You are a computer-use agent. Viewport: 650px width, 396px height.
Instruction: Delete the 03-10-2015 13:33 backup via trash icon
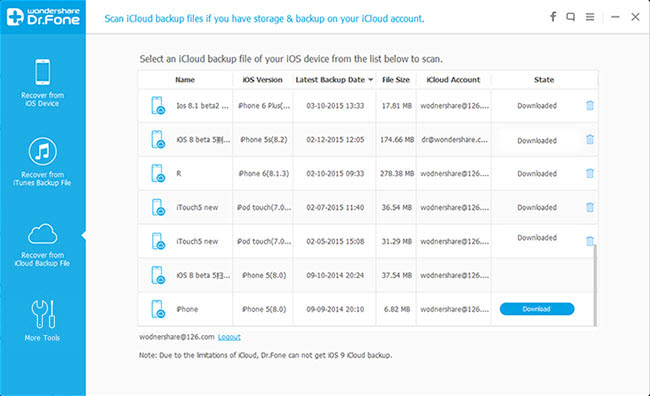point(590,106)
